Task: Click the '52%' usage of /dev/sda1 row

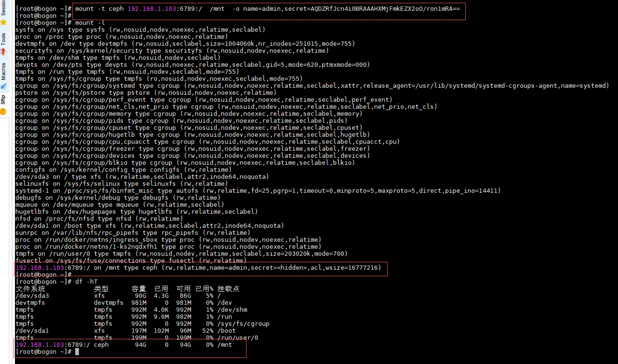Action: [208, 331]
